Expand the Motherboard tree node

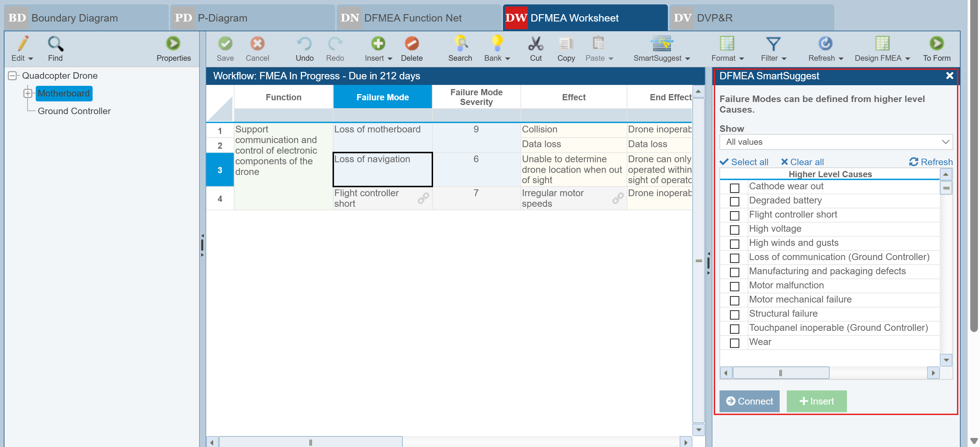(x=28, y=93)
